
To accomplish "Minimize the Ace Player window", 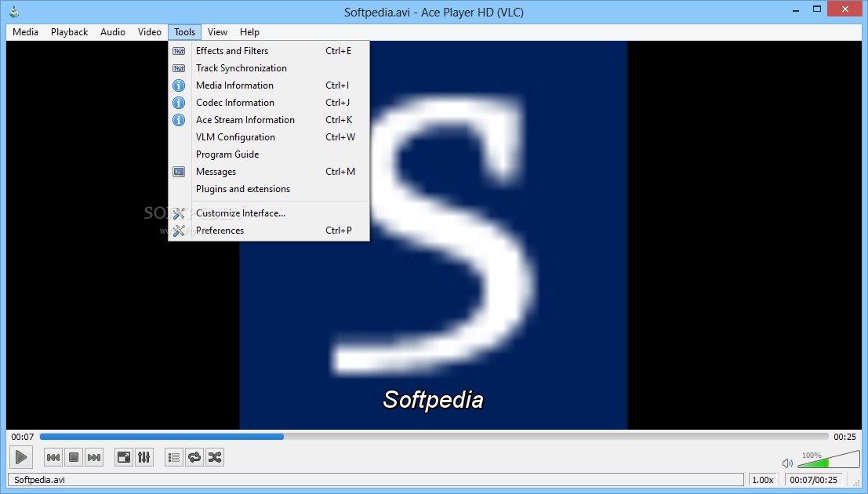I will [796, 10].
